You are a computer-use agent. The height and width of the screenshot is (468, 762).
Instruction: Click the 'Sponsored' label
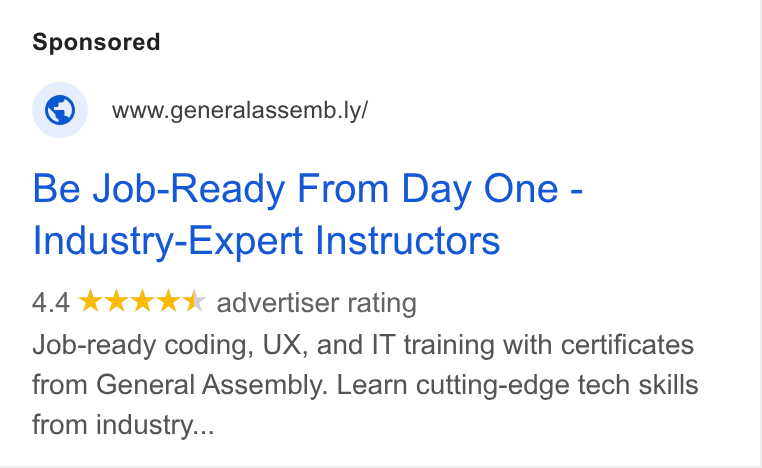(x=96, y=42)
